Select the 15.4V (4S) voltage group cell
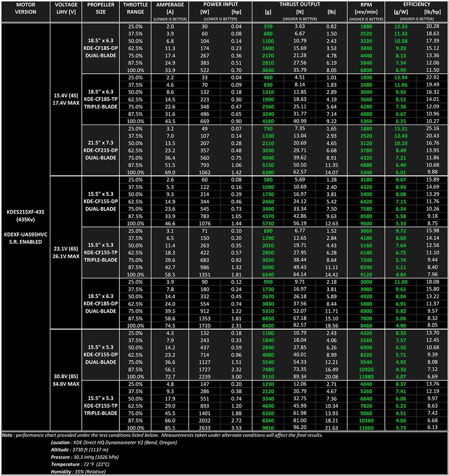Screen dimensions: 449x476 66,99
